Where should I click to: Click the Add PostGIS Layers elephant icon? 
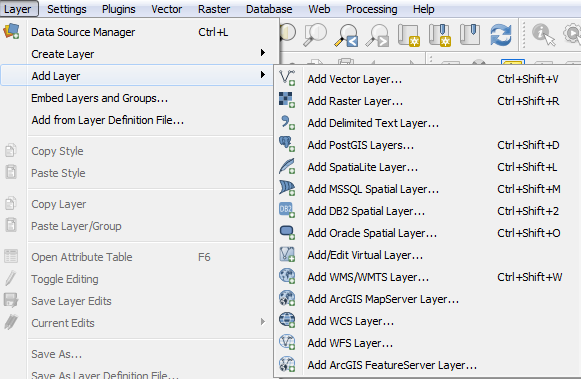pyautogui.click(x=287, y=144)
